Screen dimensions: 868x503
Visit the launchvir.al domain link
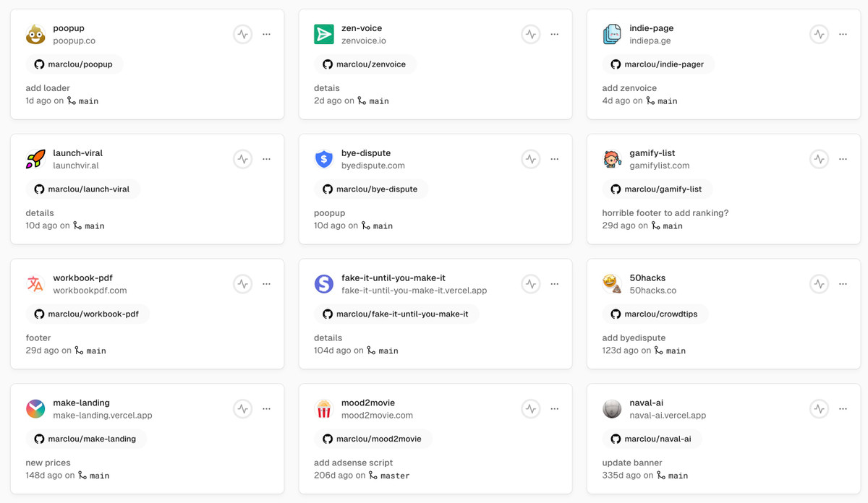(x=76, y=165)
